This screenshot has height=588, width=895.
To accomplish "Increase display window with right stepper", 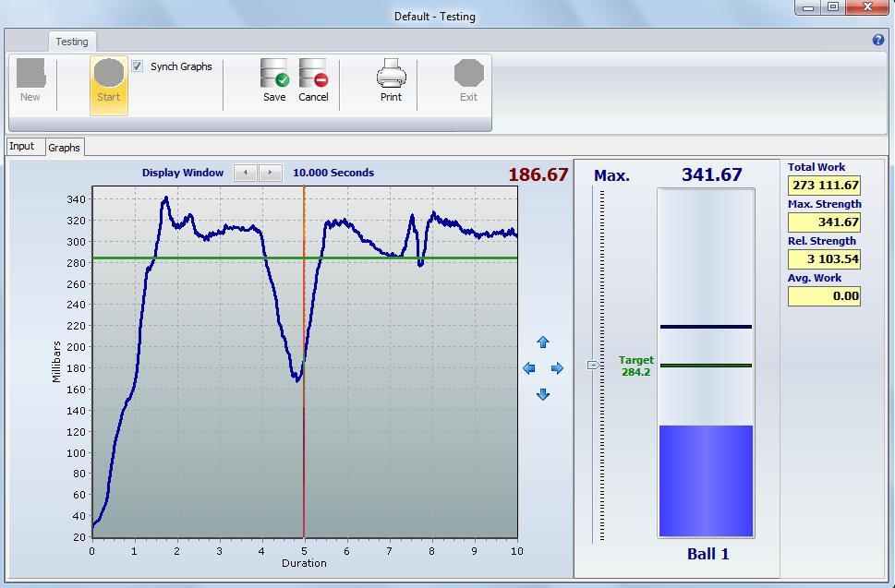I will (271, 173).
